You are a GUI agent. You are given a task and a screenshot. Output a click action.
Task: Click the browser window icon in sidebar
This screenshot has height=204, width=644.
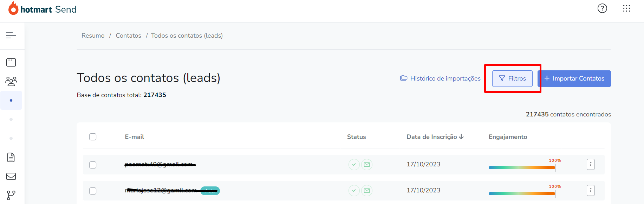pyautogui.click(x=11, y=62)
